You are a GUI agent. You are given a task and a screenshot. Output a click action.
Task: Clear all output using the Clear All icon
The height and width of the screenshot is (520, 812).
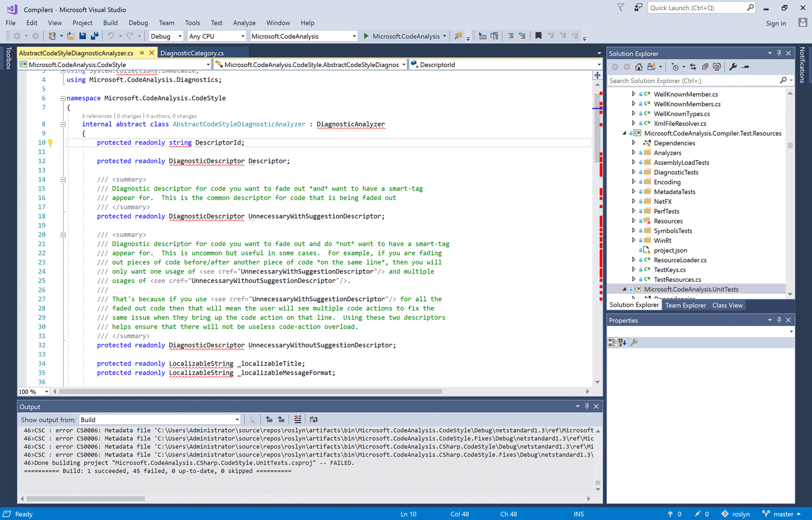297,420
